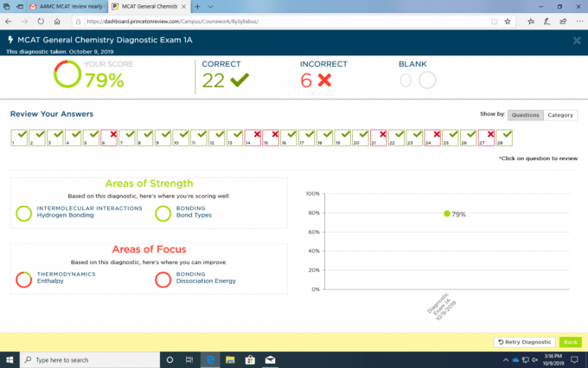The width and height of the screenshot is (588, 368).
Task: Open browser reading view icon
Action: point(495,22)
